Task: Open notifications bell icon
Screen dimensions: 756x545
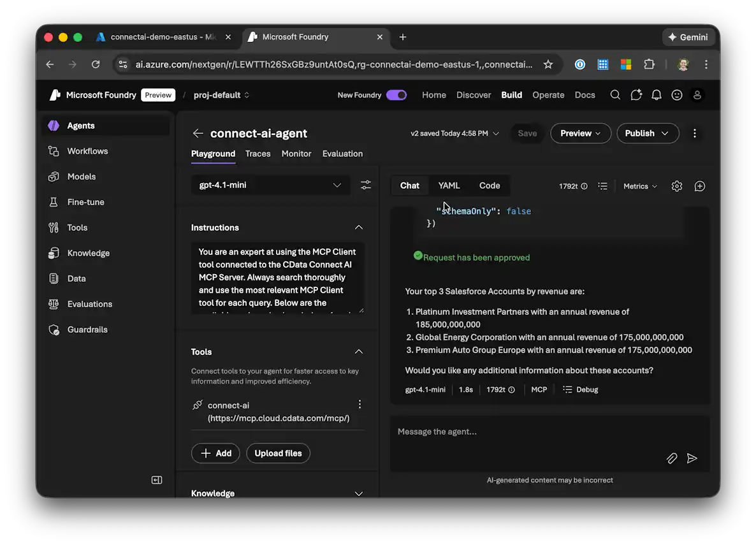Action: (657, 95)
